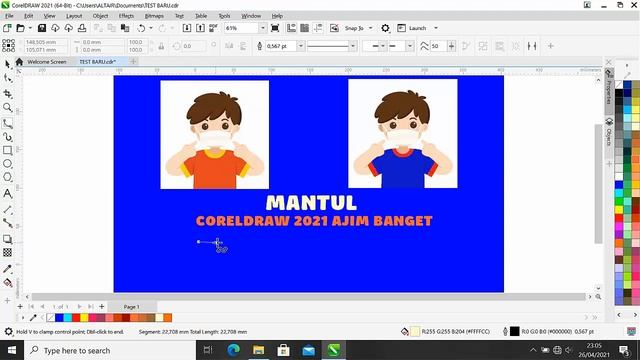Toggle Show guidelines button

[x=318, y=28]
